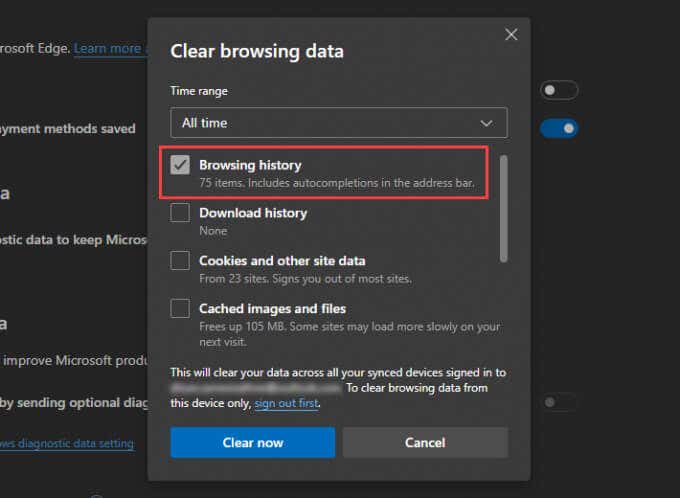Image resolution: width=680 pixels, height=498 pixels.
Task: Turn off the payment methods saved toggle
Action: click(559, 128)
